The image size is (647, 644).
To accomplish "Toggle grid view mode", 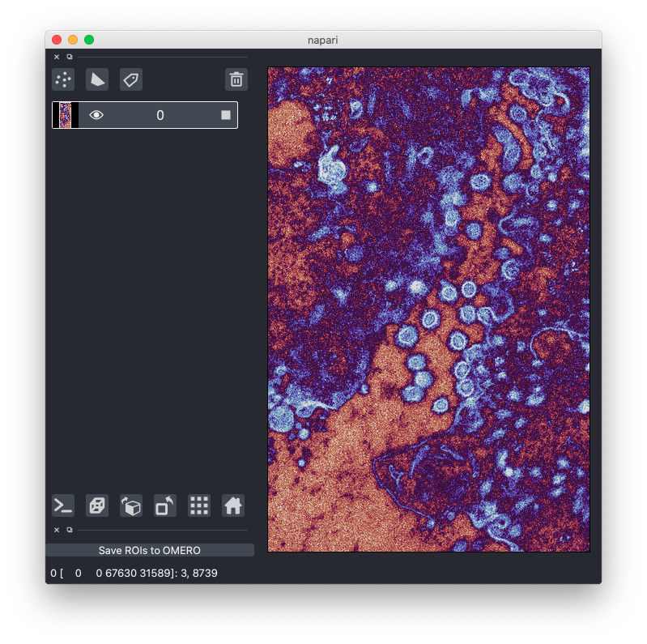I will pyautogui.click(x=199, y=505).
